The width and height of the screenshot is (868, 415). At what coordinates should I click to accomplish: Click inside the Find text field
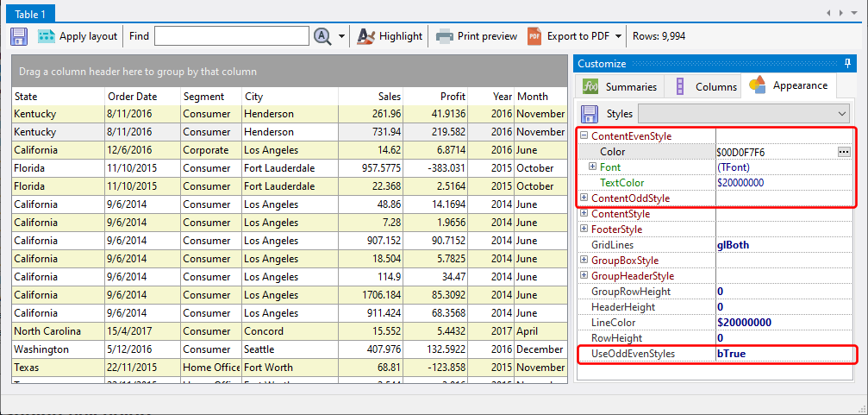pos(231,36)
